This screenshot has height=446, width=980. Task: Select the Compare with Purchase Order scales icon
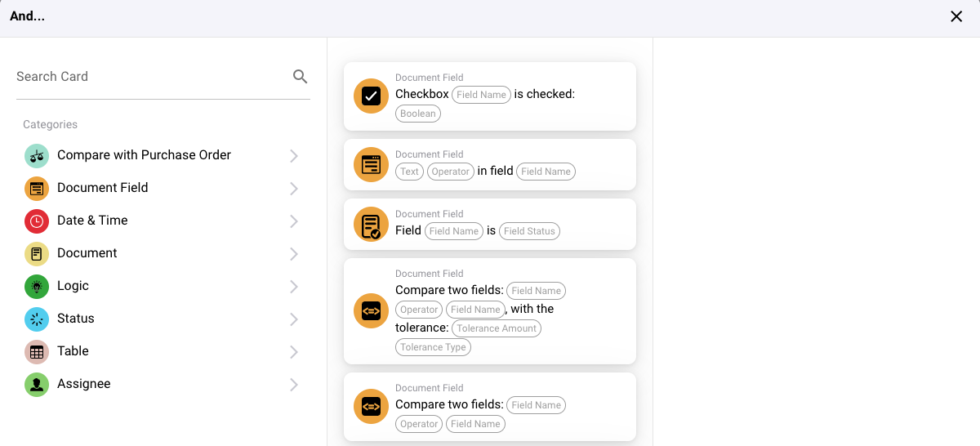coord(37,156)
